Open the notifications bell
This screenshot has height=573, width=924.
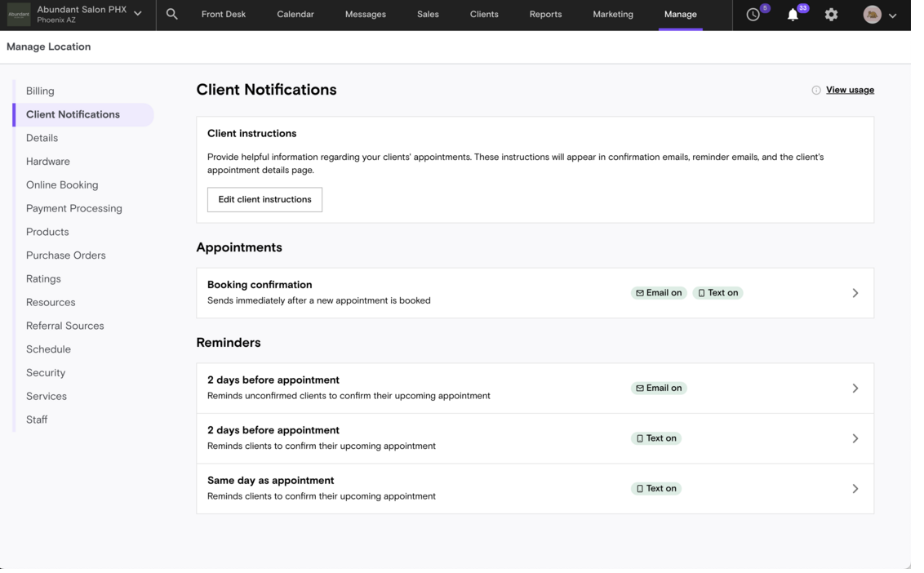point(793,15)
